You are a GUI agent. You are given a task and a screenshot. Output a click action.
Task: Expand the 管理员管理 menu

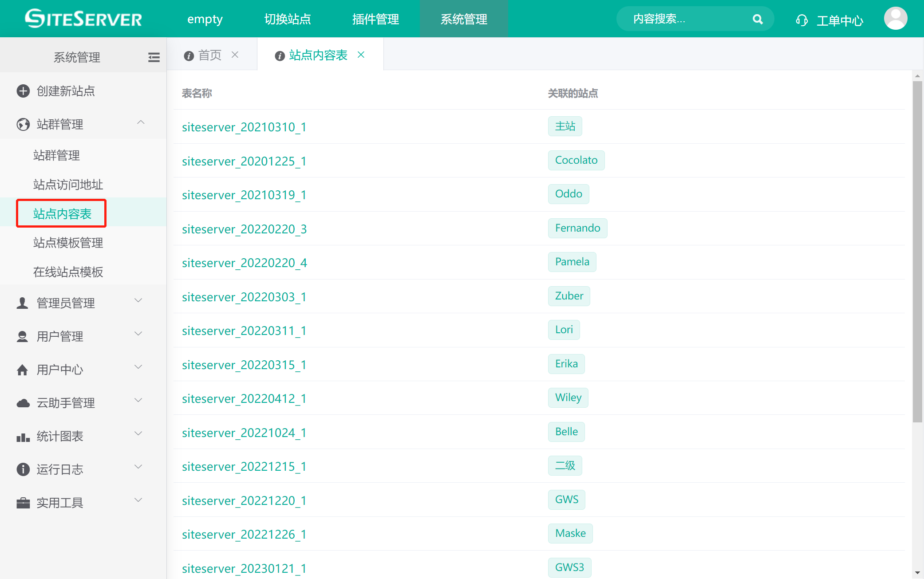click(138, 301)
